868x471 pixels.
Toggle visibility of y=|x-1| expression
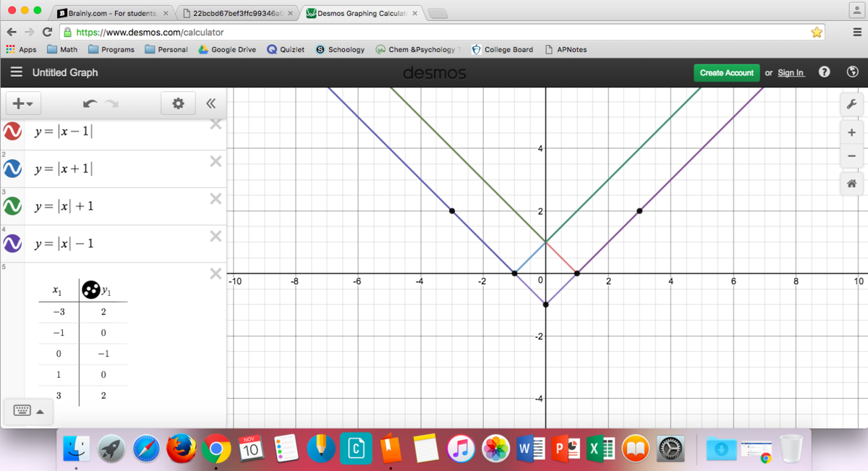[x=12, y=132]
